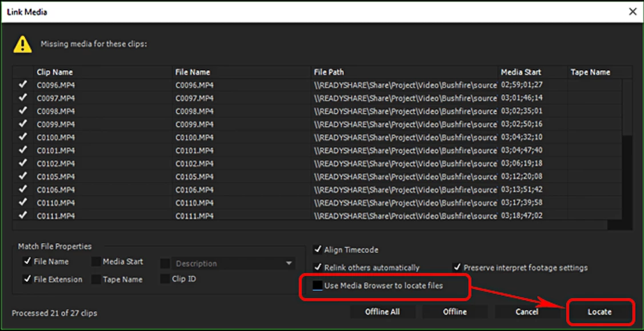The height and width of the screenshot is (331, 644).
Task: Click the Offline All button
Action: (x=382, y=312)
